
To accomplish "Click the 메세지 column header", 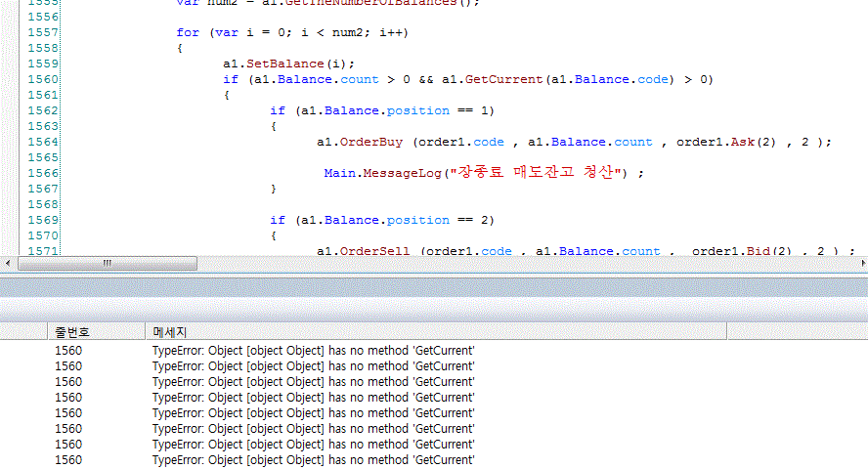I will [169, 332].
